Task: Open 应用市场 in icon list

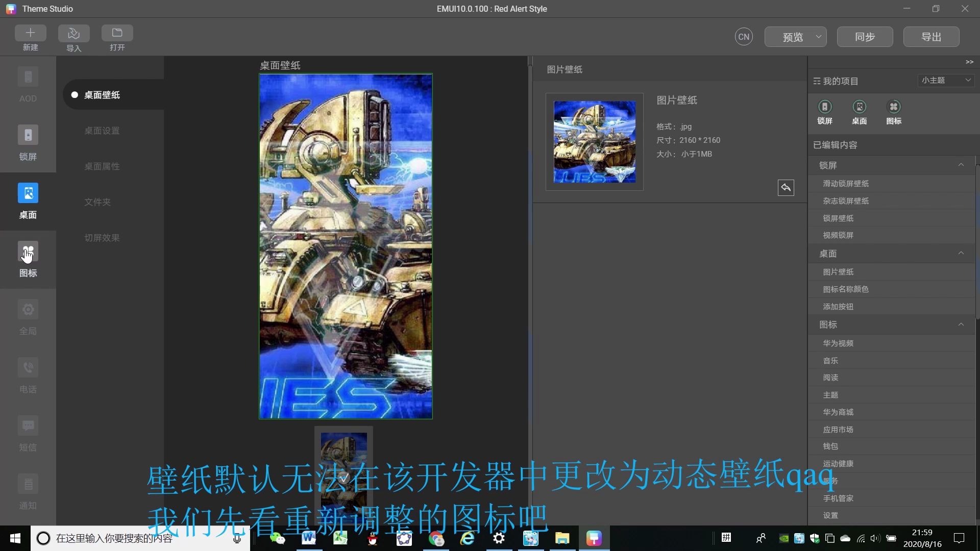Action: 891,430
